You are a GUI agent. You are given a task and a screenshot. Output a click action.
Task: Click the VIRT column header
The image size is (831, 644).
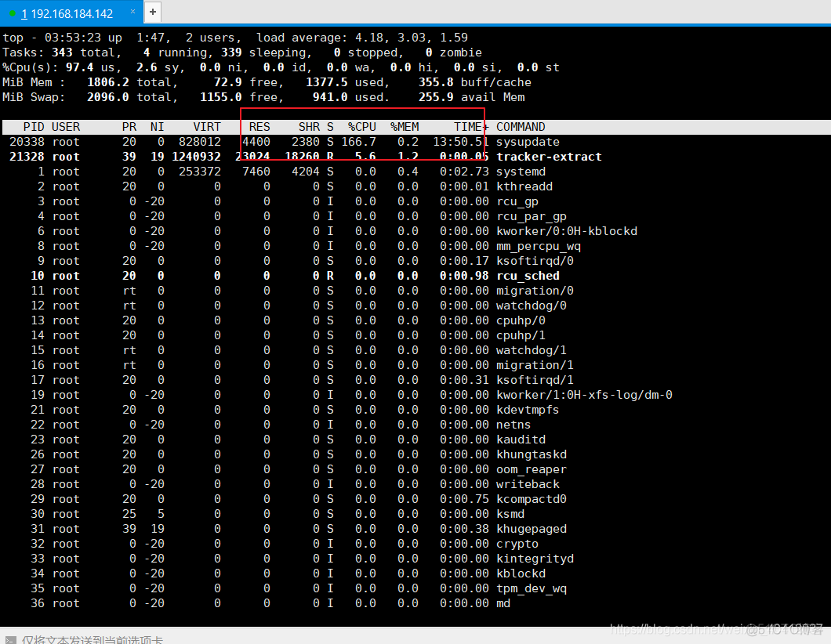click(x=207, y=127)
